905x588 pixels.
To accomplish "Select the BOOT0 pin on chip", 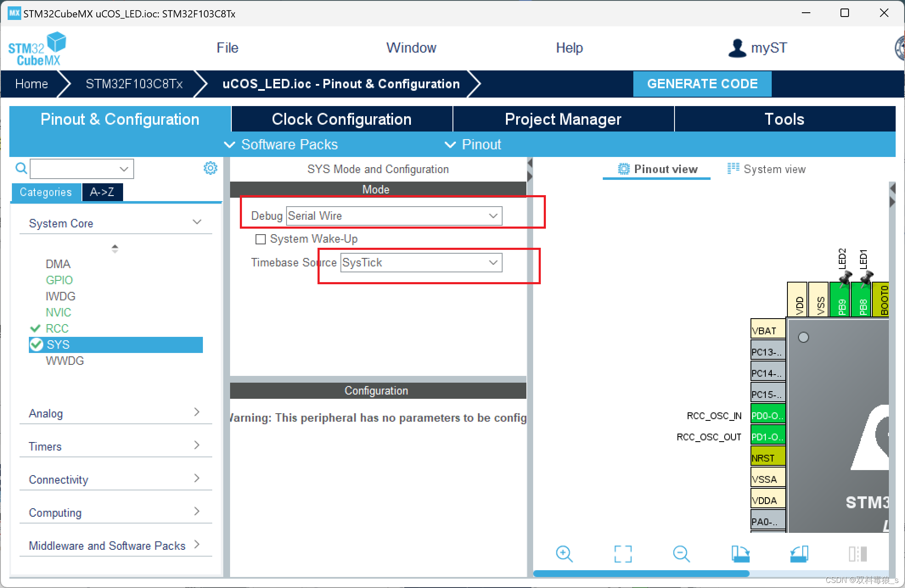I will coord(881,299).
